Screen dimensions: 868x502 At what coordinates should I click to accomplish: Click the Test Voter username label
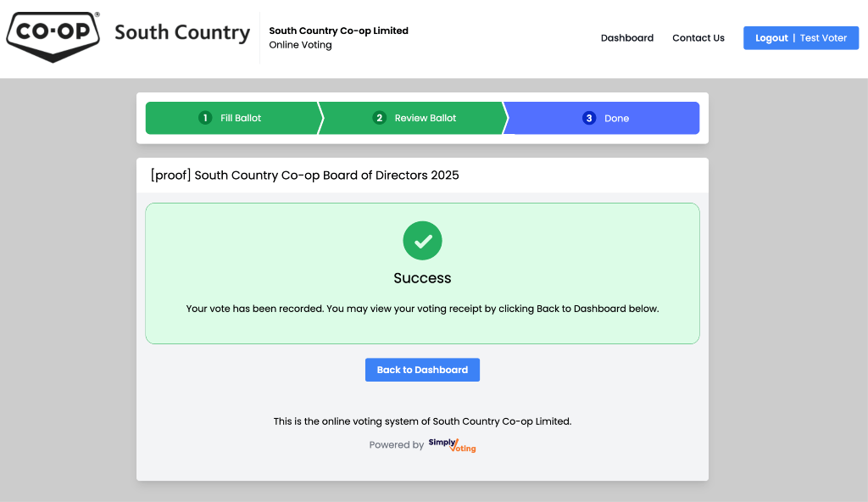click(x=823, y=38)
